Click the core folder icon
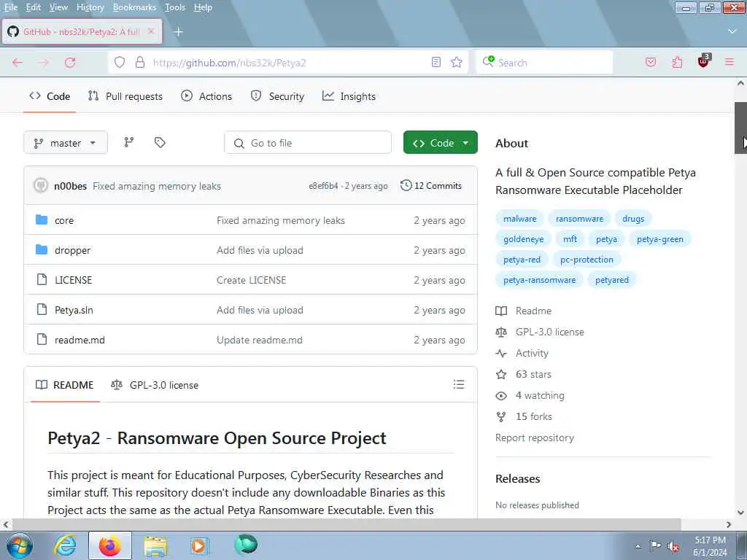 (x=42, y=219)
